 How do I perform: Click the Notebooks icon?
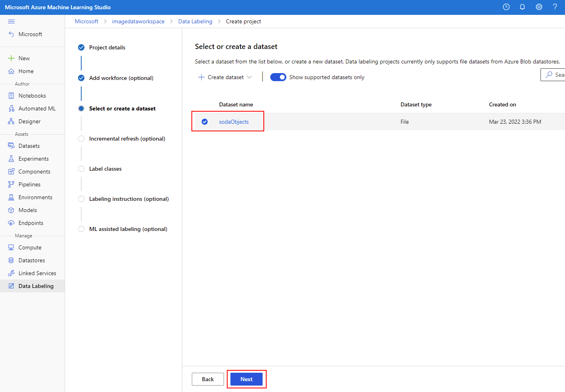coord(11,96)
